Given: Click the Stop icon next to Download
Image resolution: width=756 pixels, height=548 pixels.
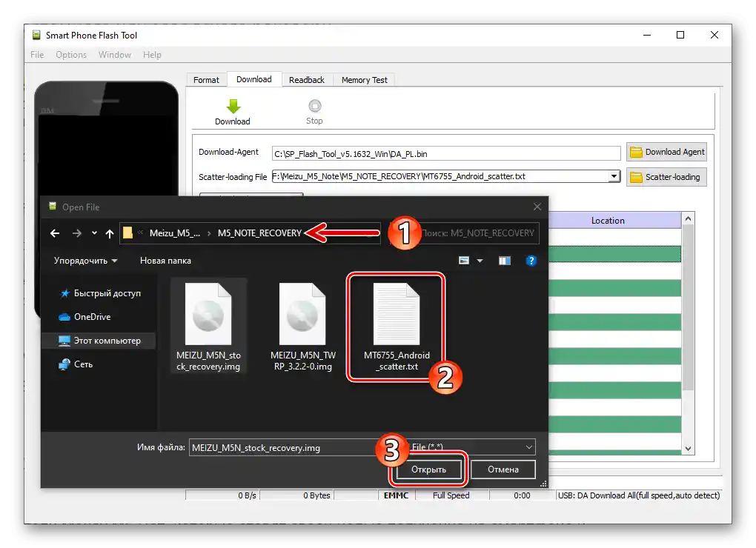Looking at the screenshot, I should tap(314, 106).
